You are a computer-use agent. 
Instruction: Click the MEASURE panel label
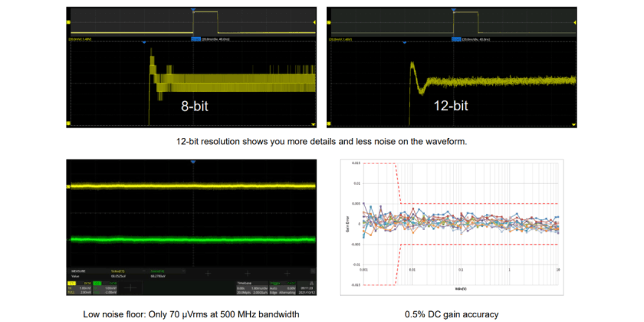tap(78, 269)
